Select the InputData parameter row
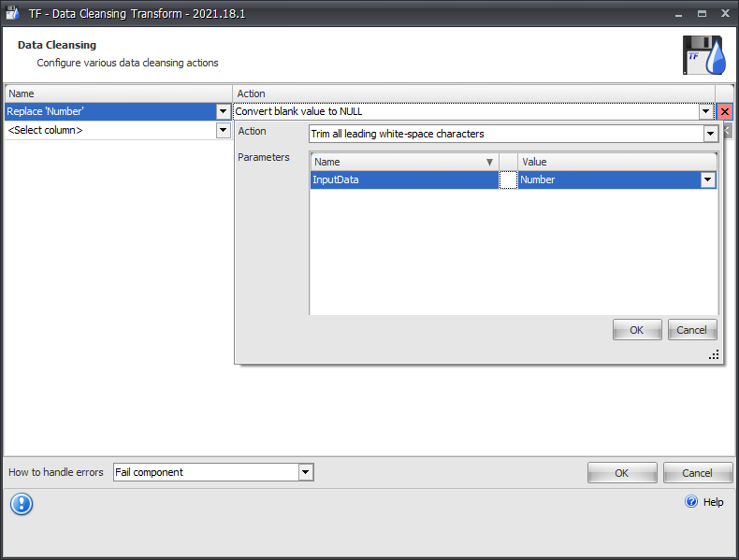The height and width of the screenshot is (560, 739). (x=404, y=179)
